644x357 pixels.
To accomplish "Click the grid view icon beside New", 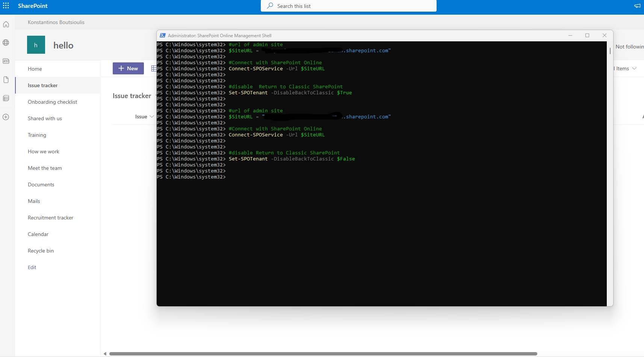I will (154, 68).
